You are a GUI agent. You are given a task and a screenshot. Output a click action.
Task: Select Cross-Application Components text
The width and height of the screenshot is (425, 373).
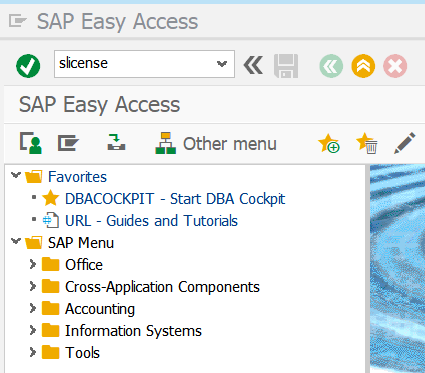[162, 287]
